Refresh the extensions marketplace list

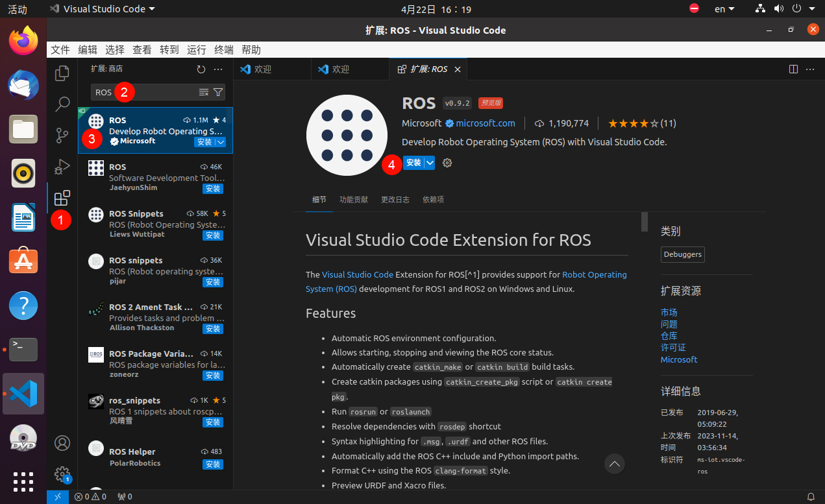(201, 69)
